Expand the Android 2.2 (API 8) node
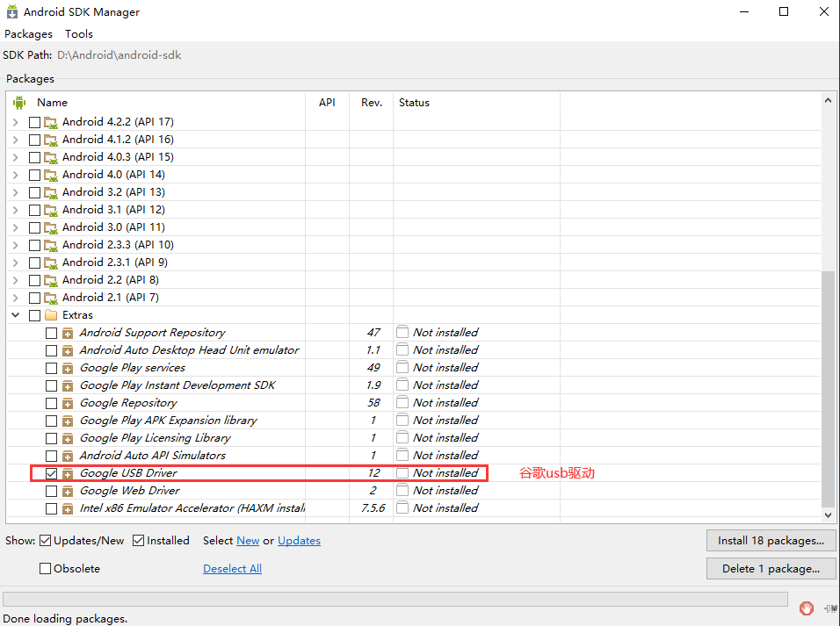The width and height of the screenshot is (840, 626). click(16, 280)
